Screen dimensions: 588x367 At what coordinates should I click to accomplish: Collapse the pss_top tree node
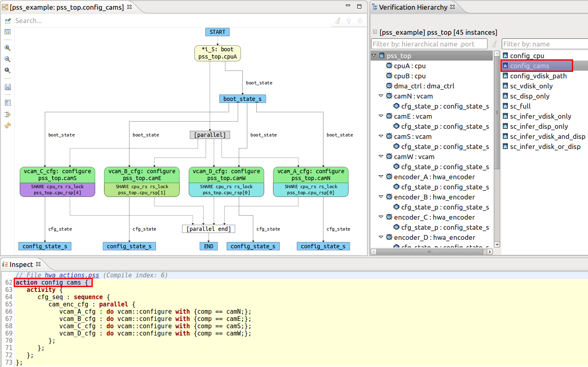pos(374,55)
